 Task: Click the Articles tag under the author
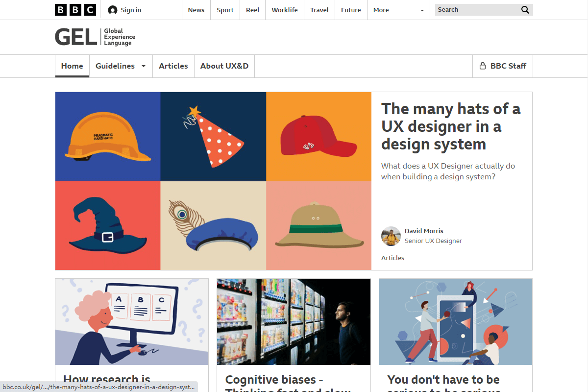click(x=392, y=258)
